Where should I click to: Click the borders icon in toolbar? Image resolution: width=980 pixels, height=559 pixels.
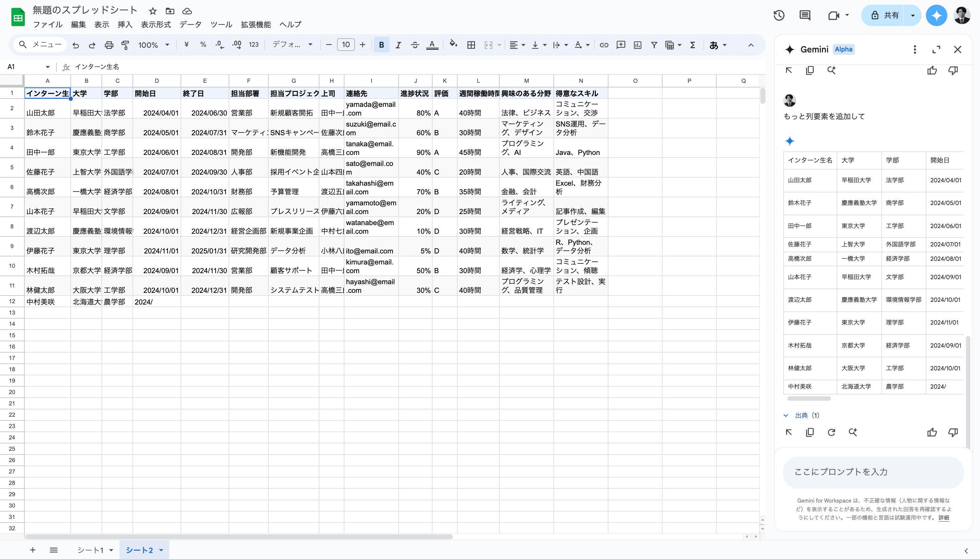pos(471,45)
